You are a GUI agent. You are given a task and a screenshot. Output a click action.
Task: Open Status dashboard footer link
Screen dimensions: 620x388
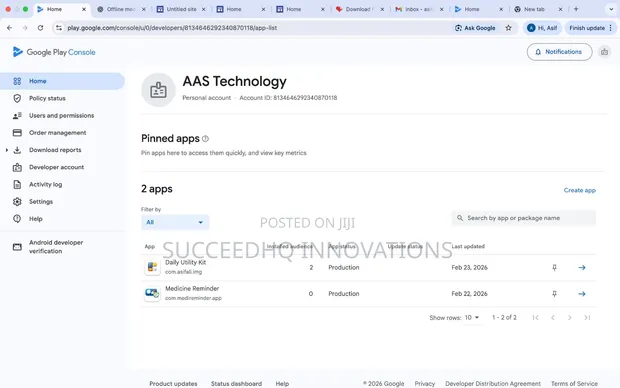coord(236,384)
